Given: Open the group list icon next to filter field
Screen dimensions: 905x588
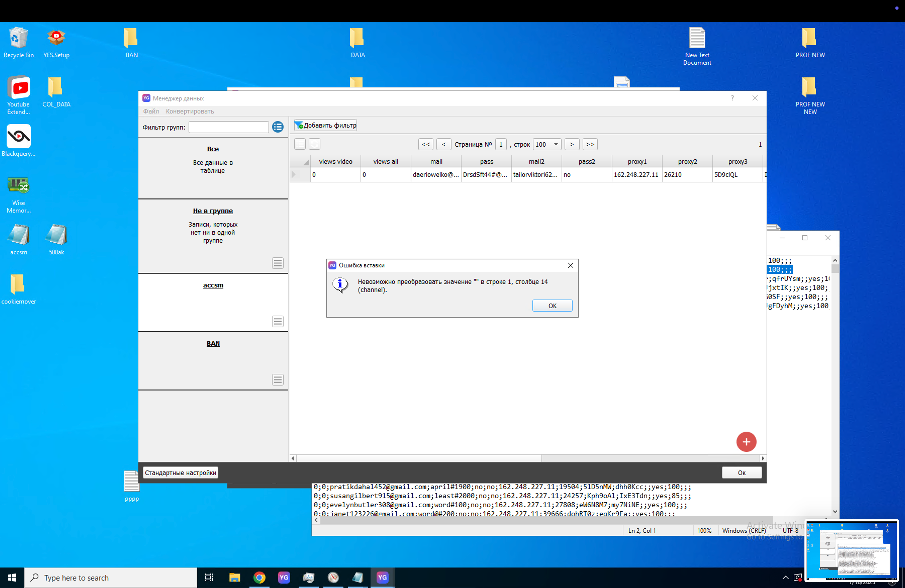Looking at the screenshot, I should (278, 127).
